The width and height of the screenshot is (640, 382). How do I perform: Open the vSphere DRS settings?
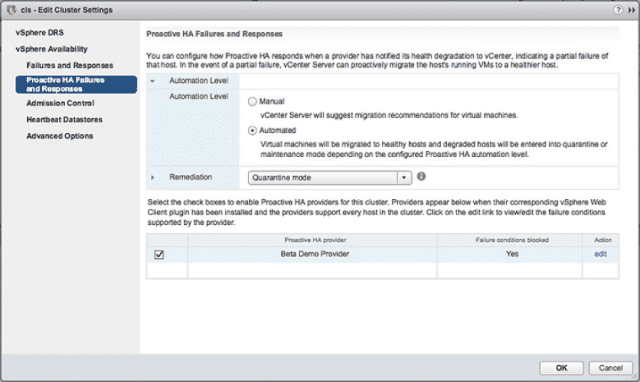(x=40, y=33)
